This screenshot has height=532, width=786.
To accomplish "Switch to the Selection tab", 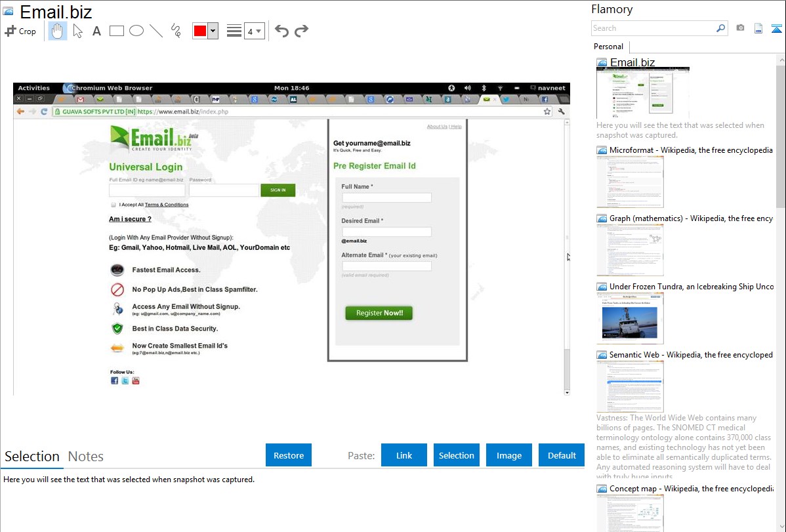I will pos(32,457).
